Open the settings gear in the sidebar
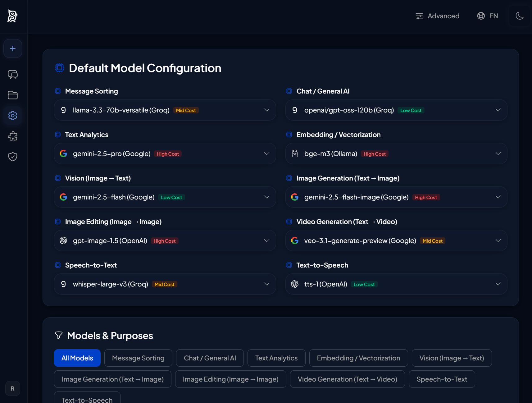 pos(13,116)
